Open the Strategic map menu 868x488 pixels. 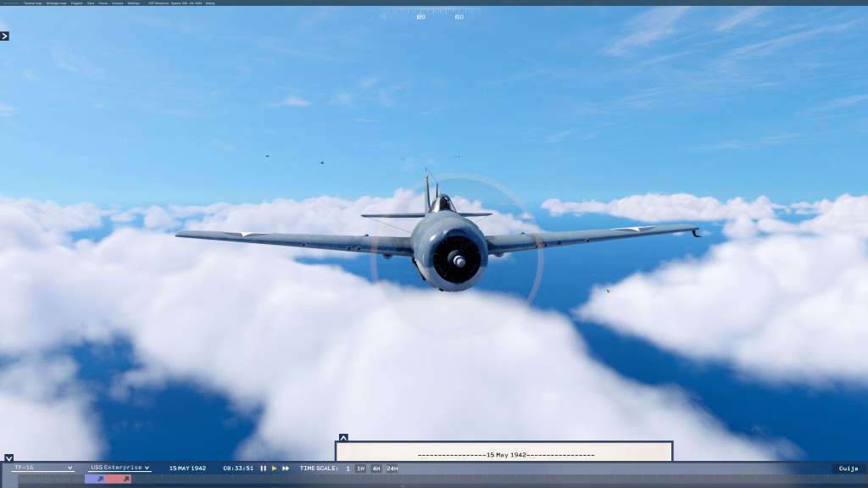tap(57, 3)
